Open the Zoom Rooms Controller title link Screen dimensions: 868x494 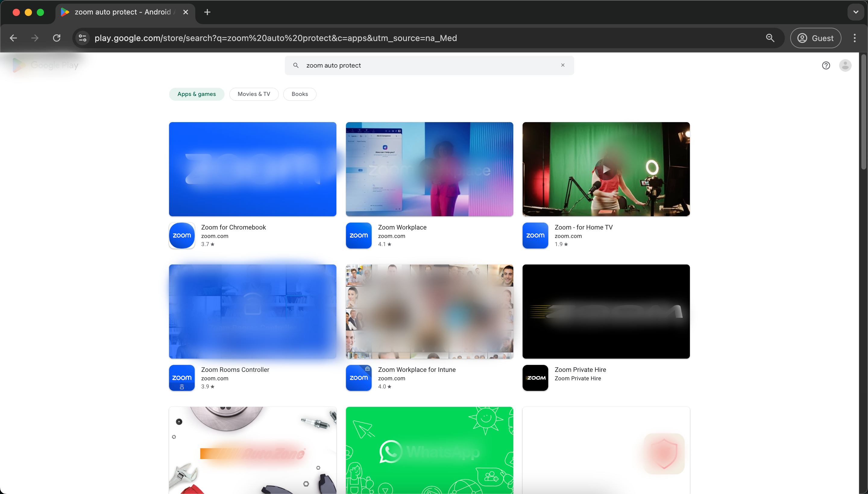(x=235, y=370)
